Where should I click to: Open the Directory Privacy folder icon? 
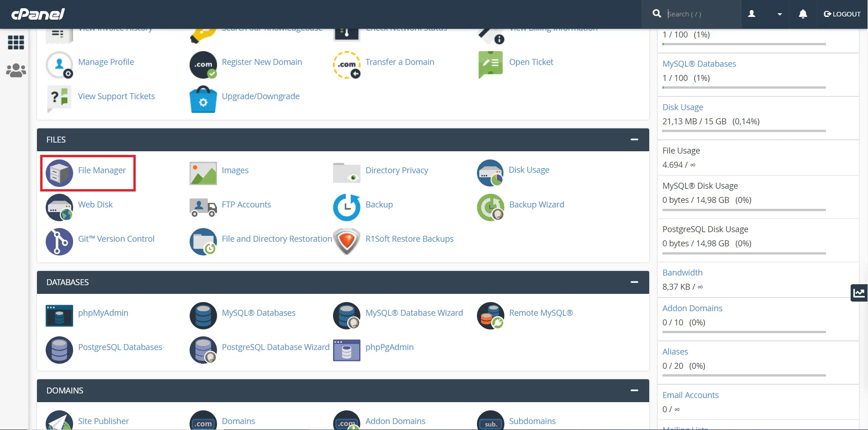pyautogui.click(x=347, y=173)
